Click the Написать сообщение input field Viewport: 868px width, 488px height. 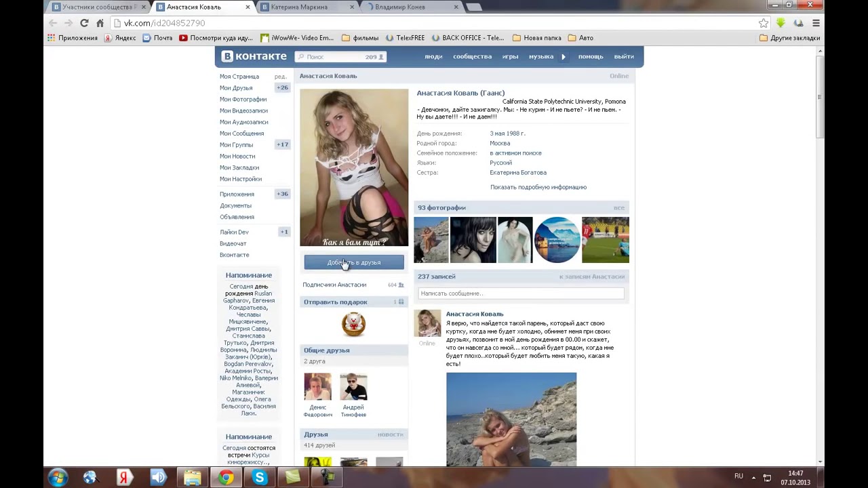click(x=521, y=293)
